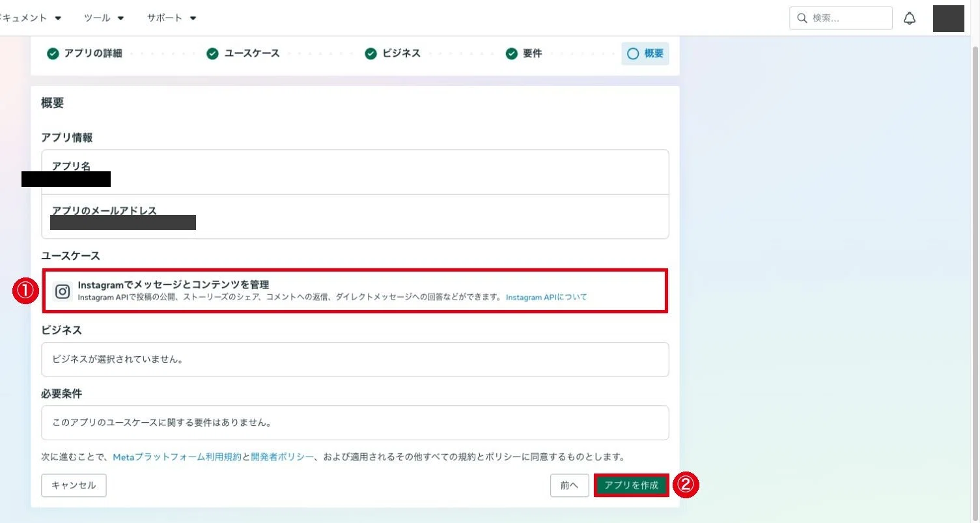Viewport: 980px width, 523px height.
Task: Click the アプリを作成 button
Action: (631, 485)
